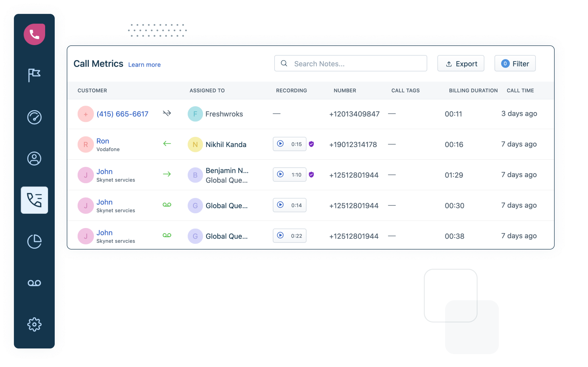588x367 pixels.
Task: Open the voicemail icon
Action: (x=34, y=282)
